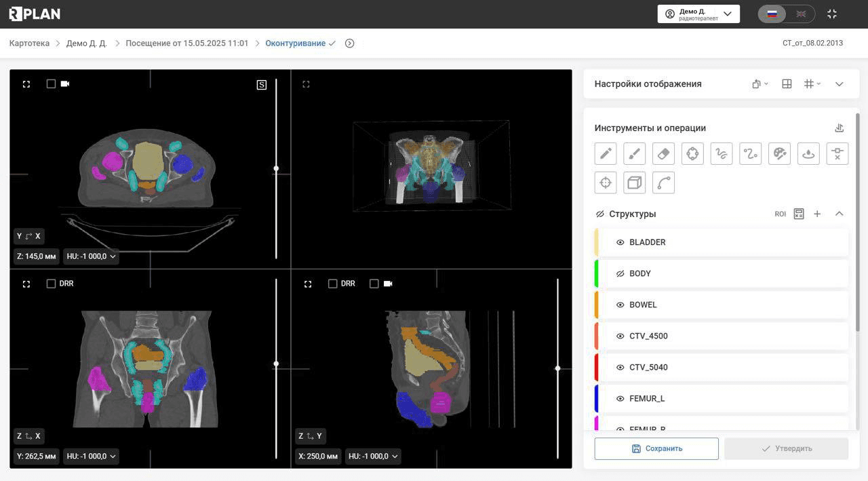Click the export icon beside Инструменты и операции
The width and height of the screenshot is (868, 481).
click(839, 128)
